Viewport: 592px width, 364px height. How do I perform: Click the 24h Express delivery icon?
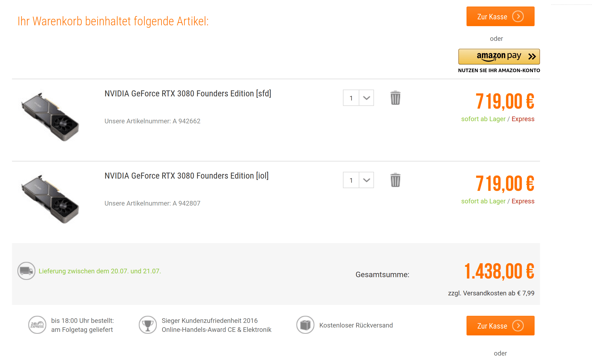[x=37, y=325]
